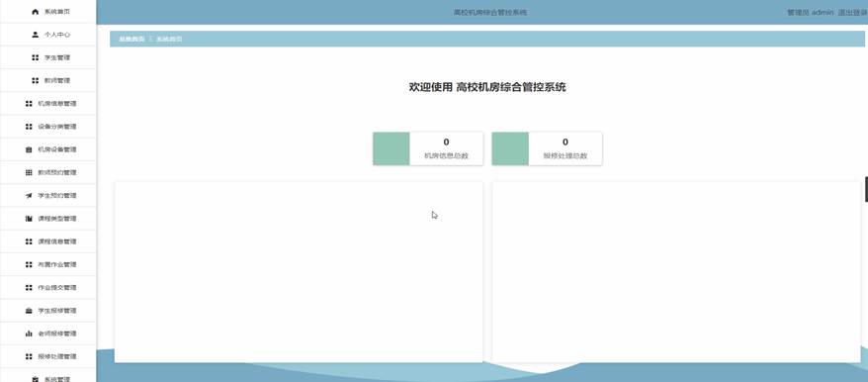Image resolution: width=868 pixels, height=382 pixels.
Task: Click the grid icon next to 教师管理
Action: pos(36,80)
